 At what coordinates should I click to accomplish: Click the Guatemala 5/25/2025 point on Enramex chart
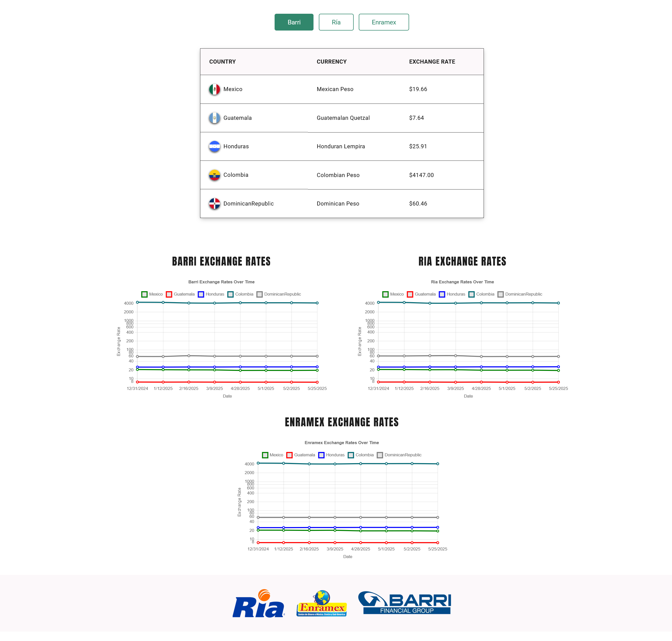(x=438, y=543)
